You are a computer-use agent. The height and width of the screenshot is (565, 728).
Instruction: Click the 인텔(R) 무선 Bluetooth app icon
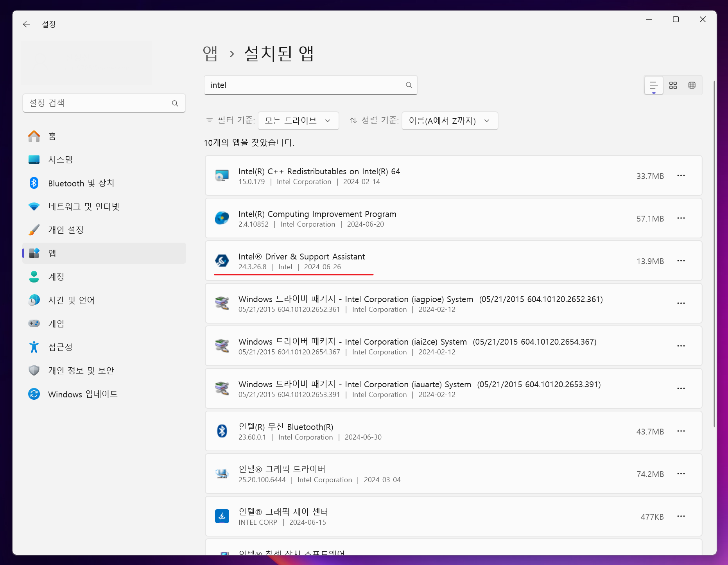tap(222, 431)
